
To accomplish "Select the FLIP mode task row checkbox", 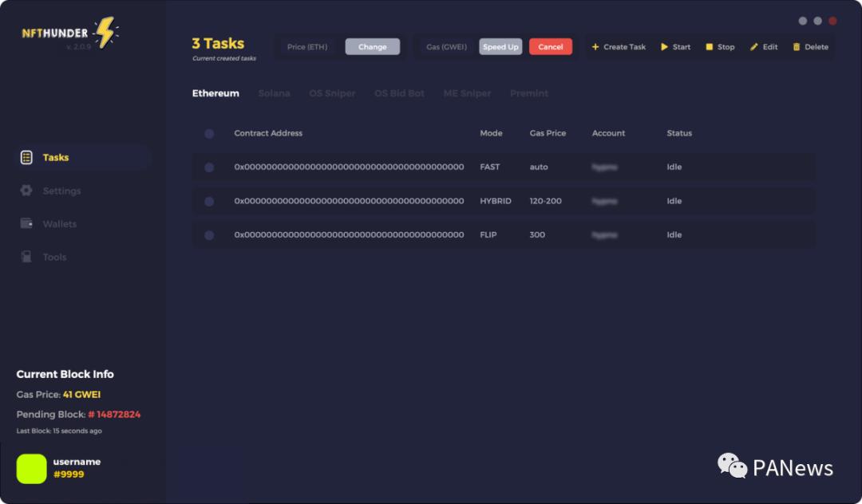I will coord(209,235).
